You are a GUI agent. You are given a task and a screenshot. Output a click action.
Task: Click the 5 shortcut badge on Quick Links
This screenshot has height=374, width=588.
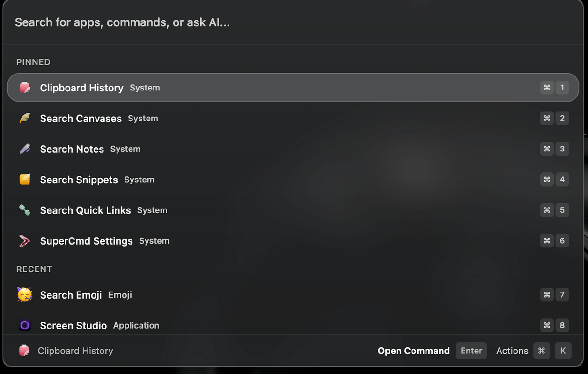click(562, 210)
